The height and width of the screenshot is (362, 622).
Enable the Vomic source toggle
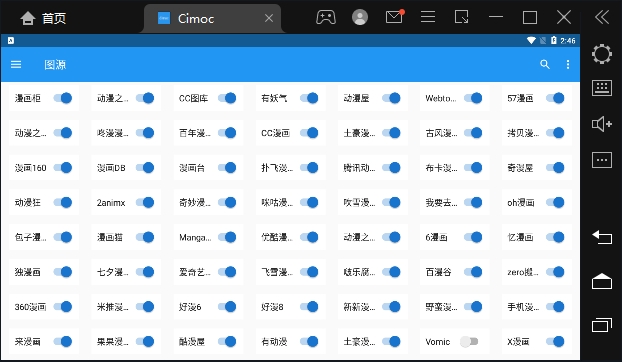pyautogui.click(x=469, y=341)
